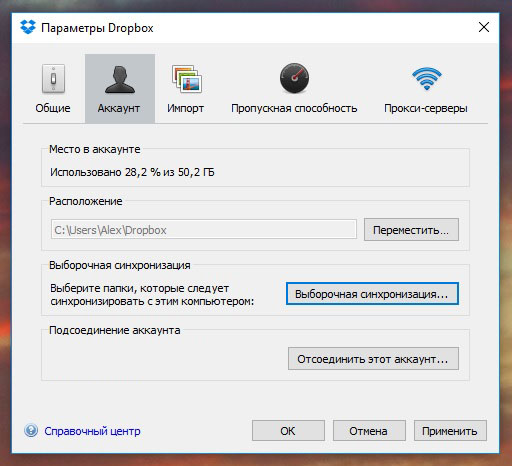Viewport: 512px width, 466px height.
Task: Go to the Прокси-серверы Wi-Fi tab
Action: [426, 89]
